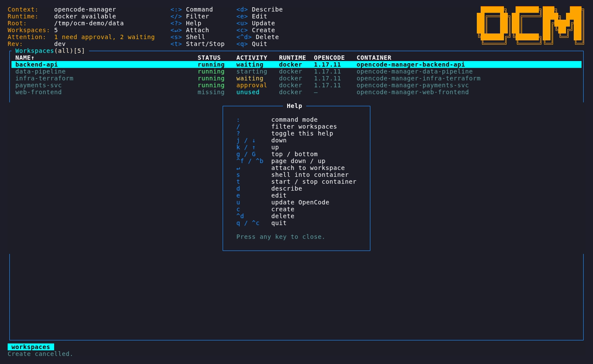Click the OCM logo banner
The width and height of the screenshot is (593, 364).
click(530, 25)
